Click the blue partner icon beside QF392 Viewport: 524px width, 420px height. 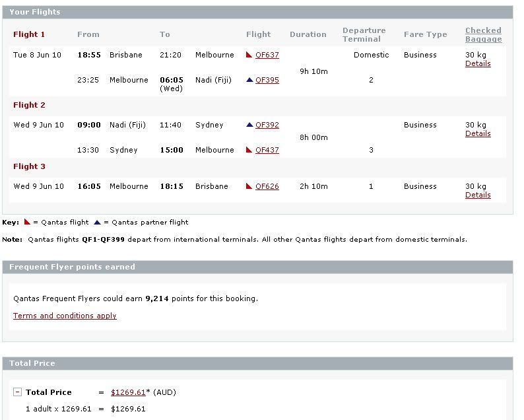(249, 125)
